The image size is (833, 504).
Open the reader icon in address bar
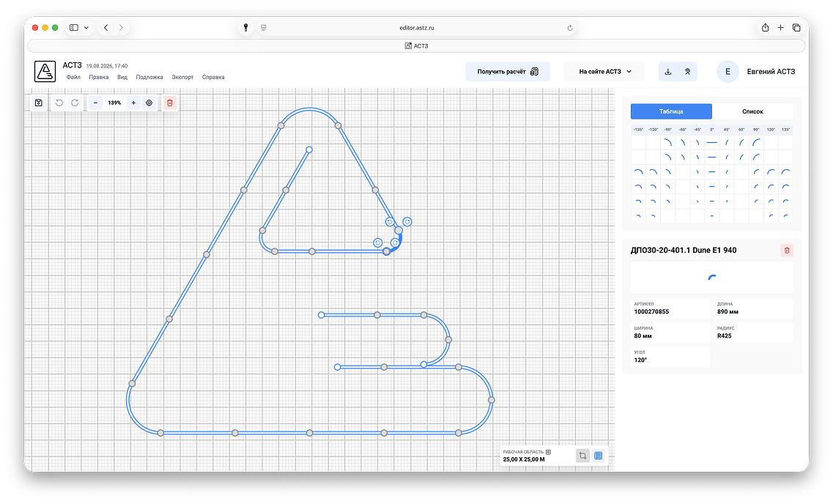(264, 28)
